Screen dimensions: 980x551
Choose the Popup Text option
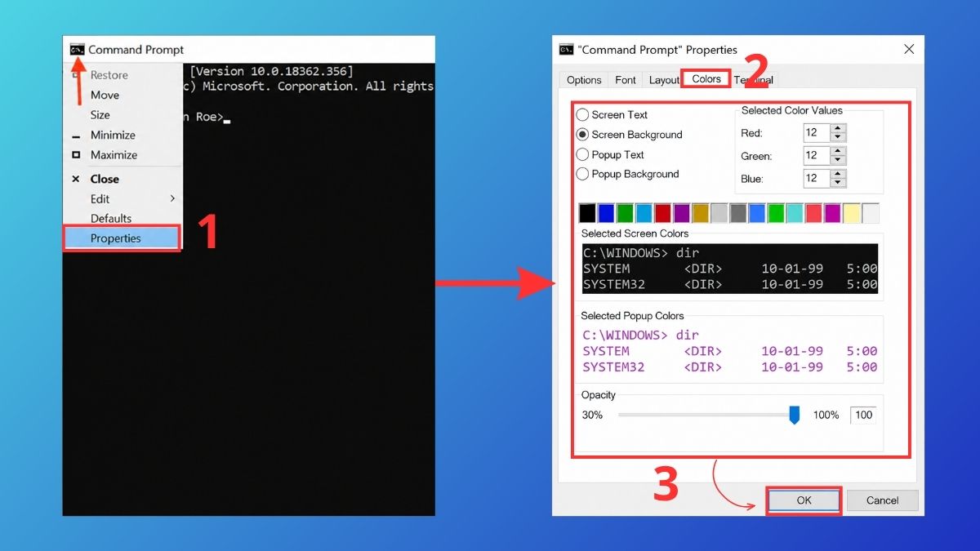[583, 154]
